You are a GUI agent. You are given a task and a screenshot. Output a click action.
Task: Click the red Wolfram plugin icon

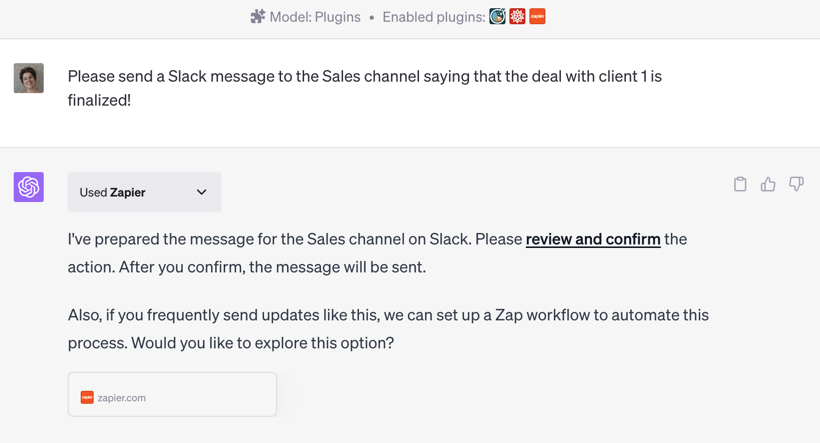(517, 16)
